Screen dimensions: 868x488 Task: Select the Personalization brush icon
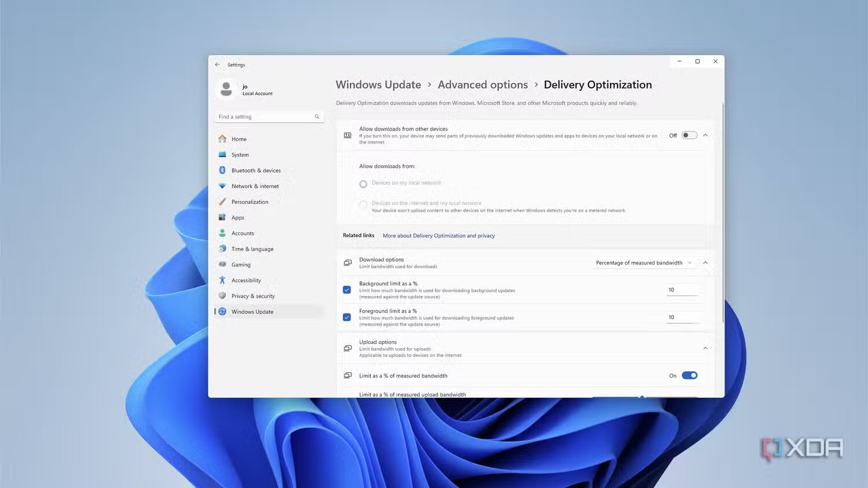[222, 202]
